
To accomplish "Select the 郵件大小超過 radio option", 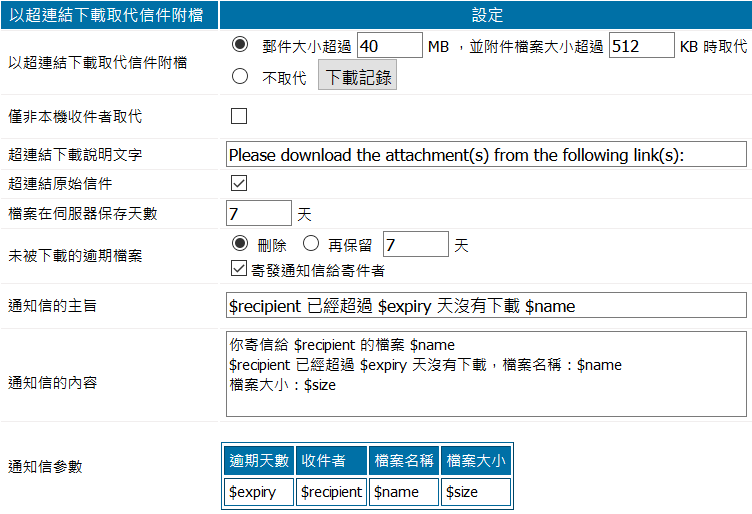I will [x=239, y=45].
